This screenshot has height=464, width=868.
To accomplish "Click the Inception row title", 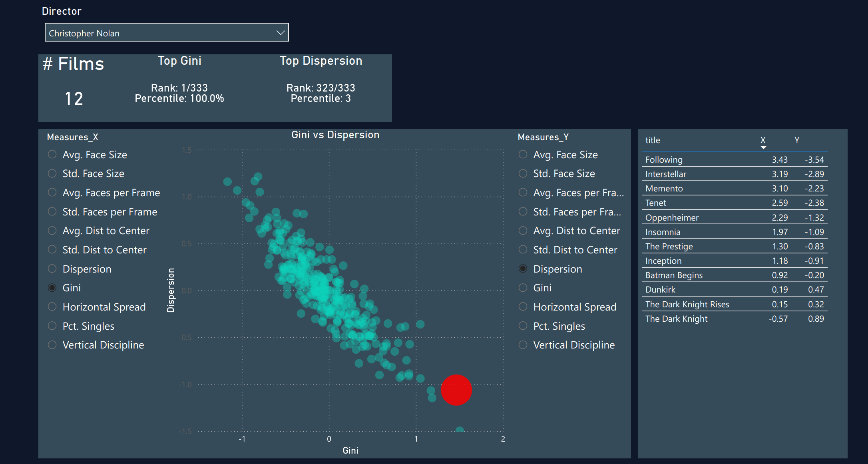I will click(663, 261).
